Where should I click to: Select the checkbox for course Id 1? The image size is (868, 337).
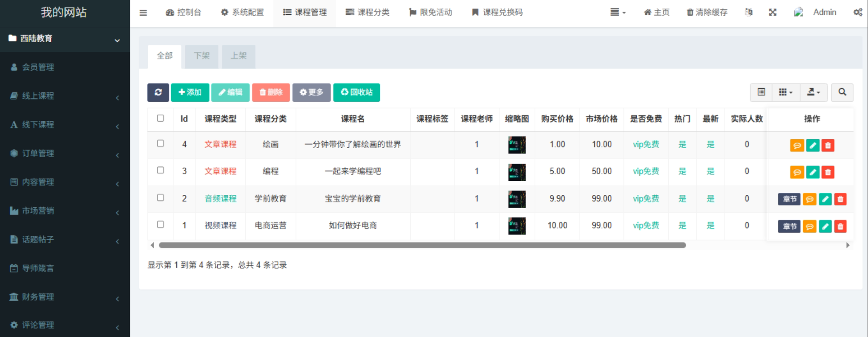tap(160, 224)
